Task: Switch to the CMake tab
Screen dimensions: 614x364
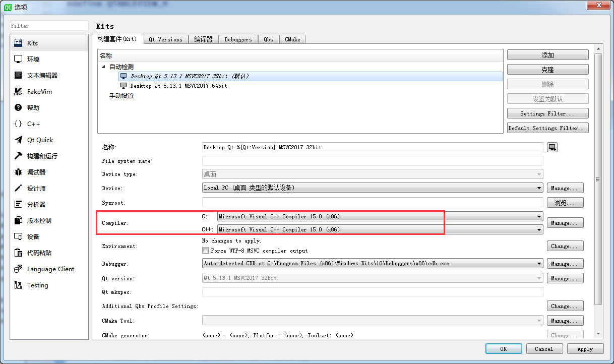Action: 292,39
